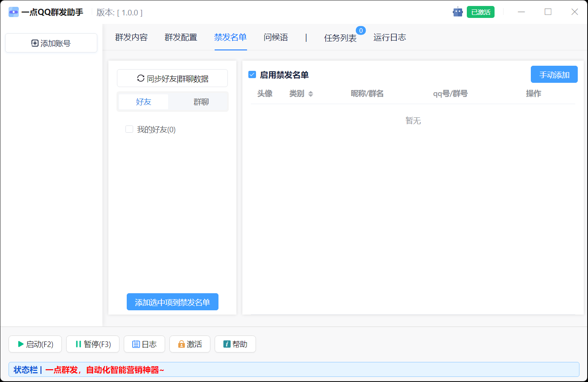Viewport: 588px width, 382px height.
Task: Click the lock icon on the 激活 button
Action: (x=181, y=344)
